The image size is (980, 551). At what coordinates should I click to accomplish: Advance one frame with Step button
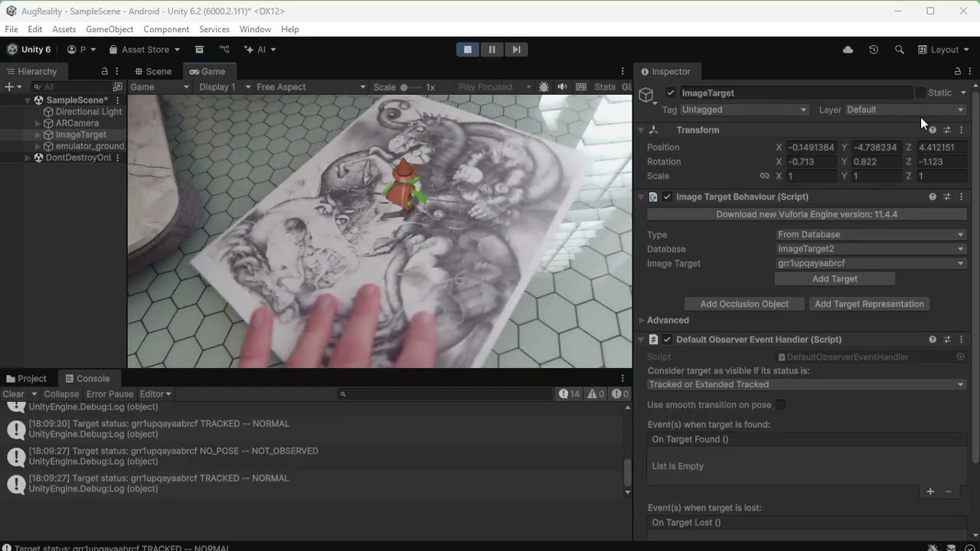(x=516, y=49)
